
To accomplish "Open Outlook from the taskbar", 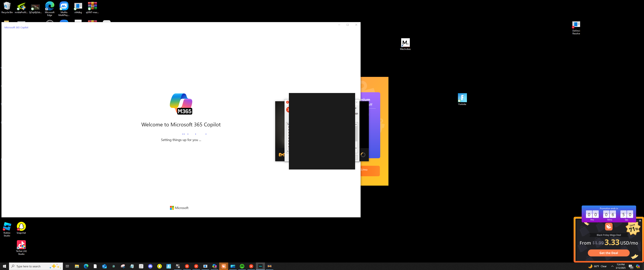I will point(104,266).
